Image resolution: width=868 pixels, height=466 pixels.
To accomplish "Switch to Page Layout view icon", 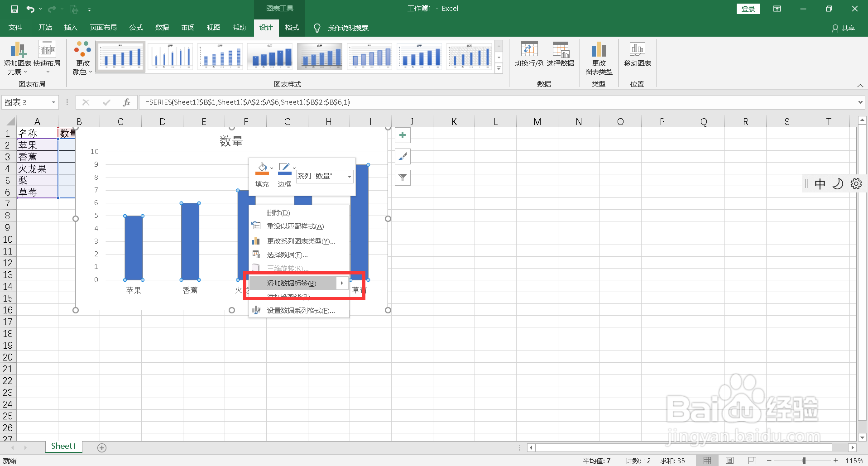I will [x=729, y=461].
